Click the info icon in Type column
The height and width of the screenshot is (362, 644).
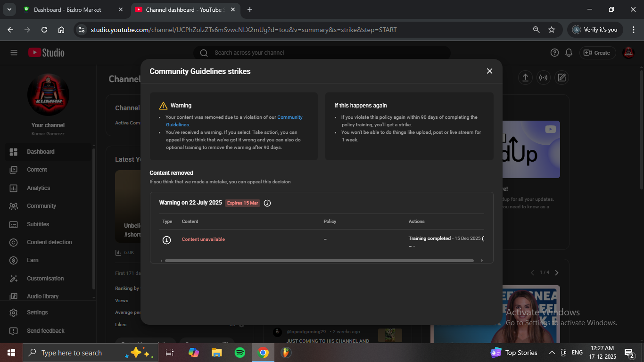[x=166, y=240]
